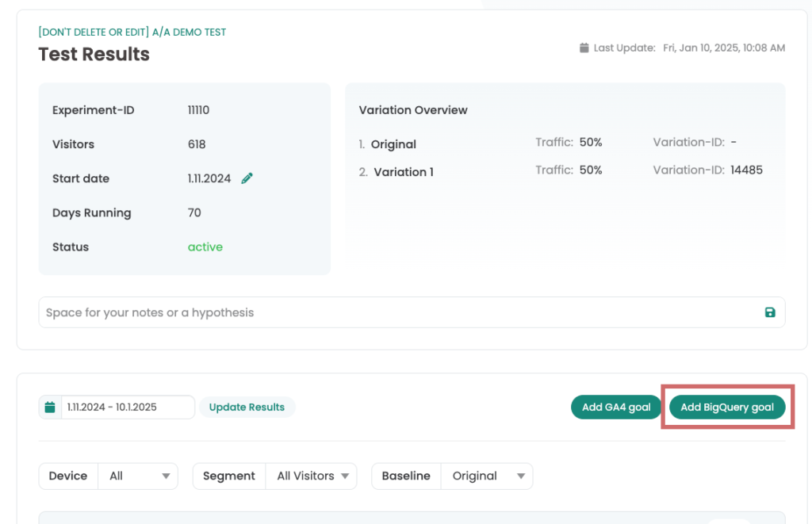Screen dimensions: 812x524
Task: Select the Experiment-ID value 11110
Action: [198, 110]
